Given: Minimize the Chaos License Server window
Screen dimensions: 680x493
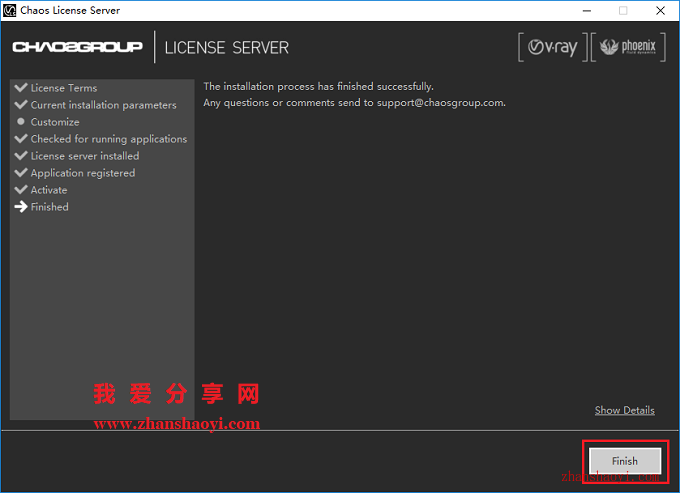Looking at the screenshot, I should 587,10.
